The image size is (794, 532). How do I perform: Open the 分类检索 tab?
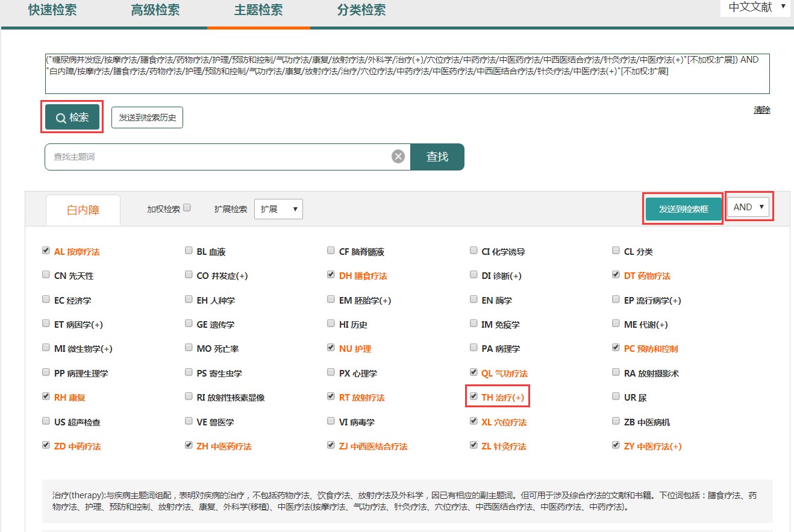tap(361, 10)
